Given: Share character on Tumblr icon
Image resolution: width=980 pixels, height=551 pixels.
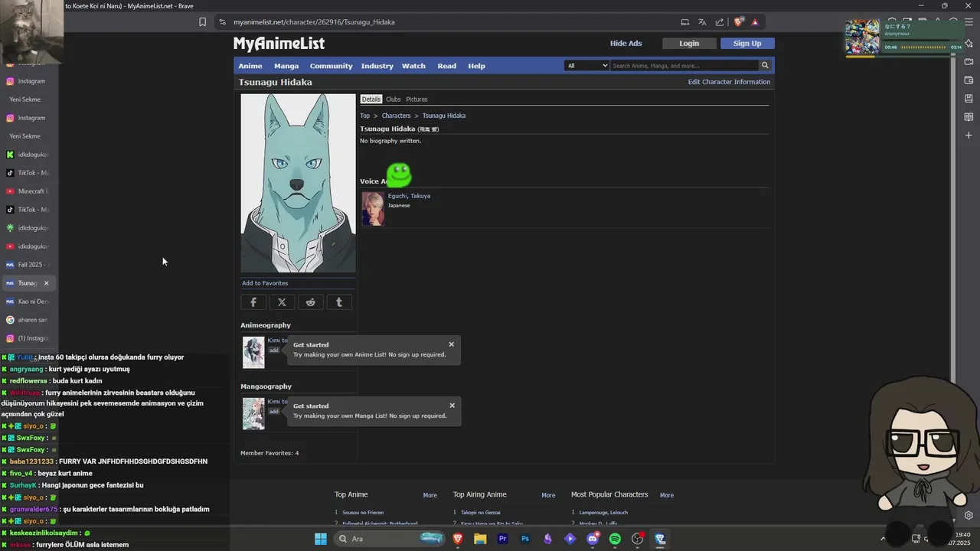Looking at the screenshot, I should click(339, 302).
